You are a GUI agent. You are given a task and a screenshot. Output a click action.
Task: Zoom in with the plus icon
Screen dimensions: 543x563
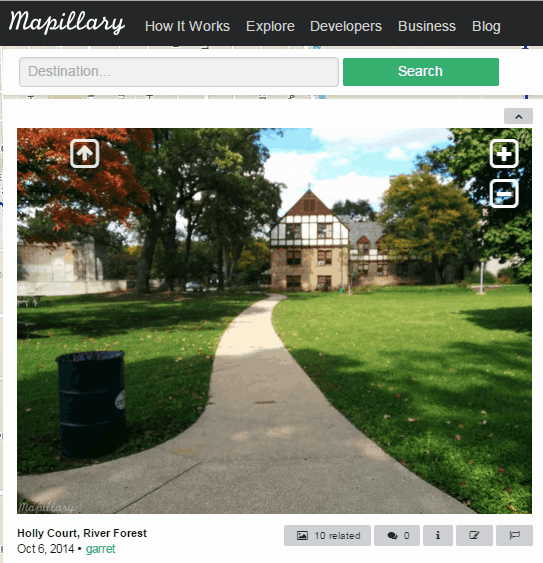(x=504, y=154)
